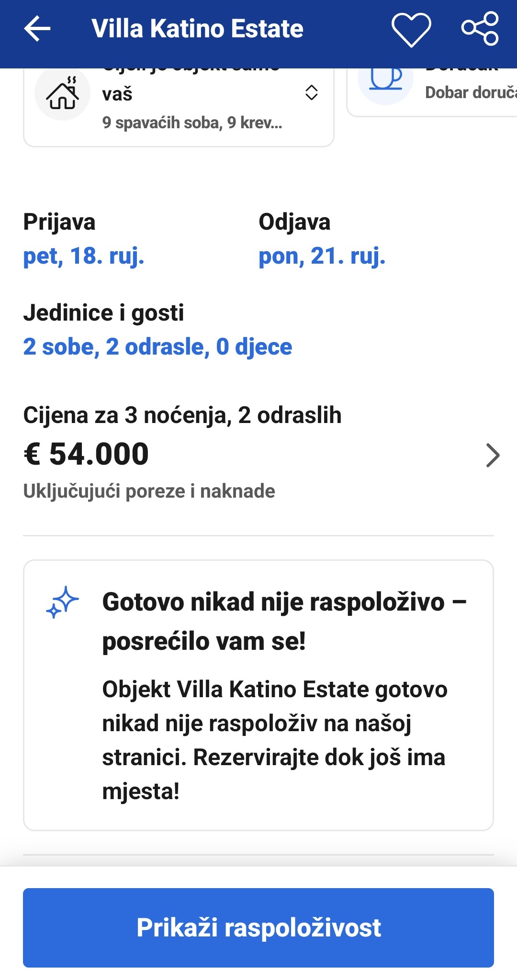Edit 2 sobe, 2 odrasle, 0 djece

coord(157,346)
